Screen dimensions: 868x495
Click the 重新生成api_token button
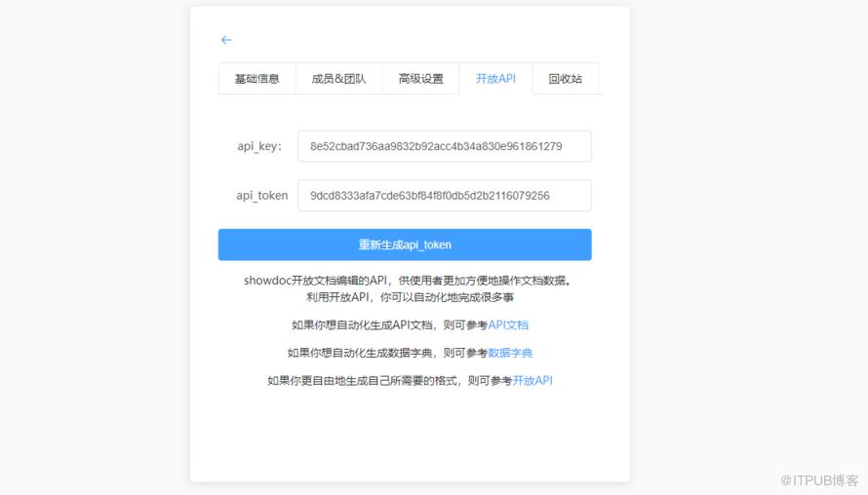point(405,245)
